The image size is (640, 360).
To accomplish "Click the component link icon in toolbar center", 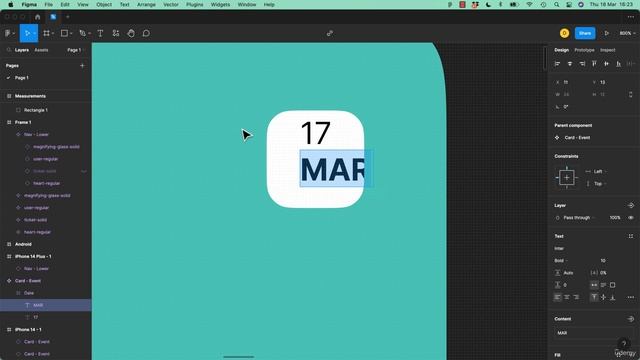I will coord(330,33).
